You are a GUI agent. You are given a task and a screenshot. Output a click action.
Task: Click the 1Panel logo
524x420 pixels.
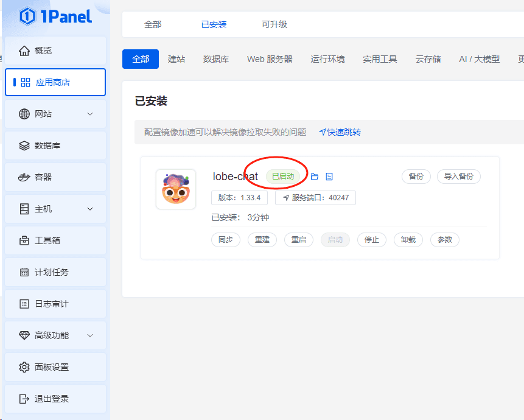(55, 16)
